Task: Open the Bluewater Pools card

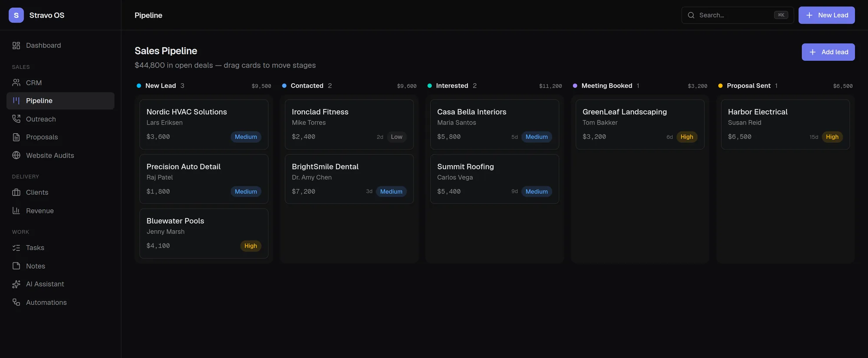Action: pos(204,233)
